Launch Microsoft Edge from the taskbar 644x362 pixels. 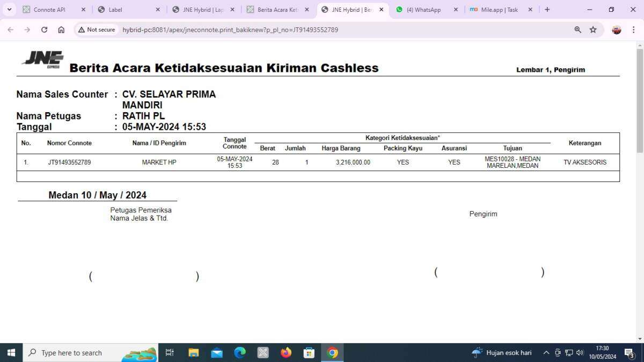[240, 352]
